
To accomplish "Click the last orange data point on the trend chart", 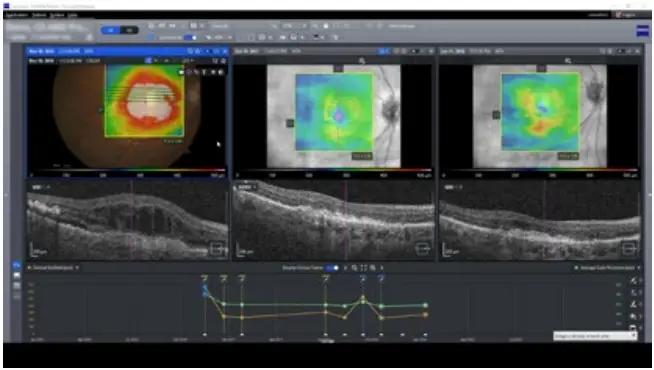I will click(426, 315).
